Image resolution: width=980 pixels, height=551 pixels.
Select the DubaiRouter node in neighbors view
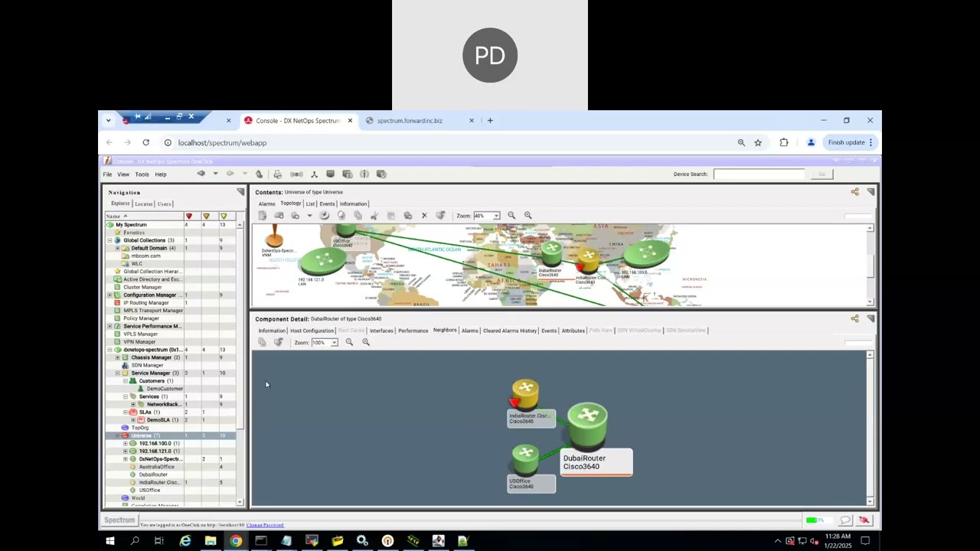click(x=588, y=426)
